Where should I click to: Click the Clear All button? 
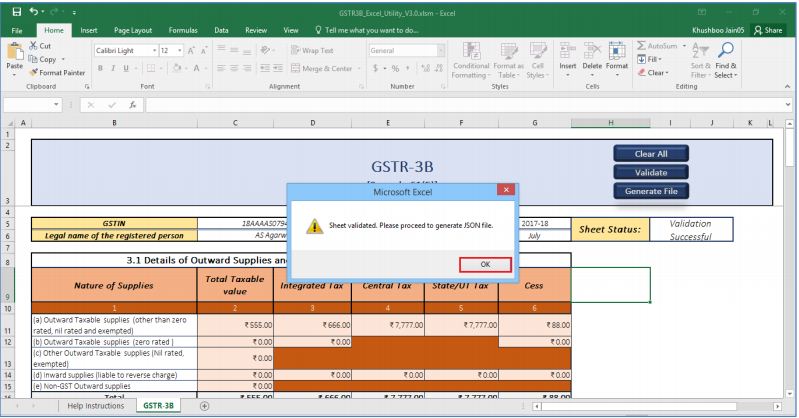(x=651, y=153)
